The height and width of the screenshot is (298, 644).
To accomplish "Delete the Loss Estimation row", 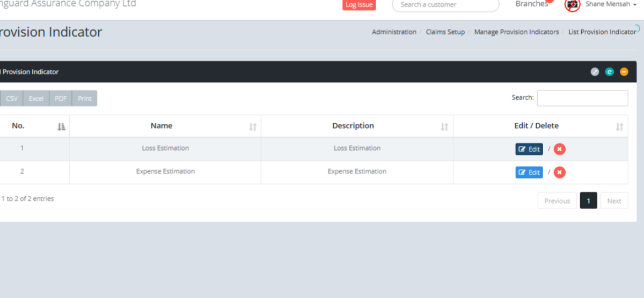I will pos(560,149).
